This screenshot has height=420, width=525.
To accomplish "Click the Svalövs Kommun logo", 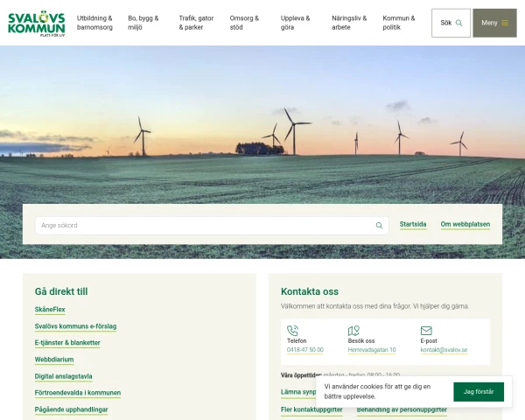I will [x=36, y=23].
